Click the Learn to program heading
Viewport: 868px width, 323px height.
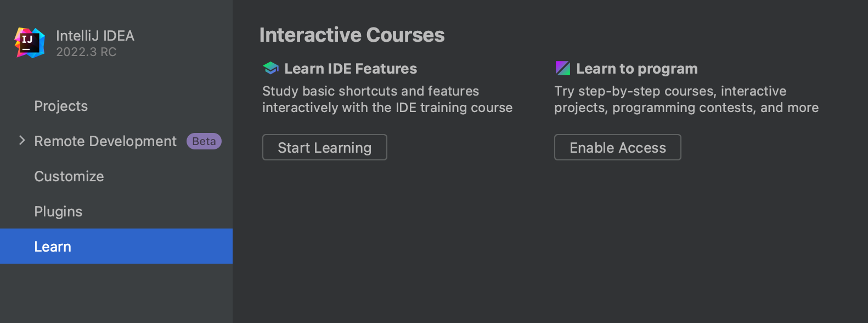pyautogui.click(x=637, y=69)
